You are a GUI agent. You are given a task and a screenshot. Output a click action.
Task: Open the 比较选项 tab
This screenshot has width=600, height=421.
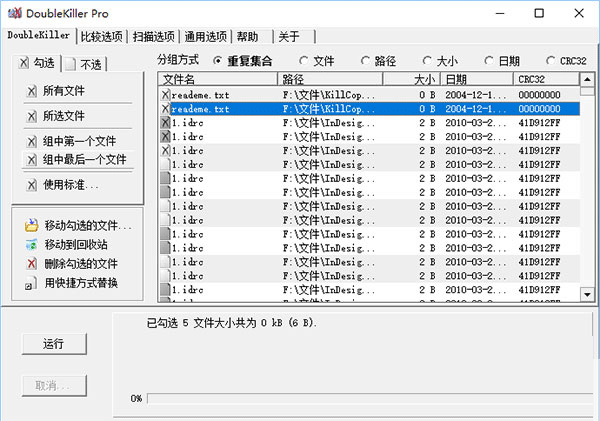(x=101, y=37)
